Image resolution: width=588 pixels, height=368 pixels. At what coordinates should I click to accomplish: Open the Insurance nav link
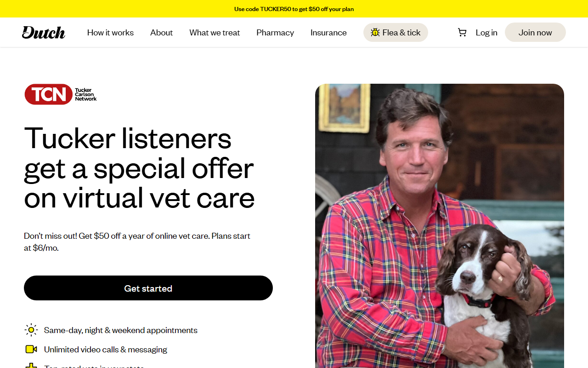click(x=328, y=33)
